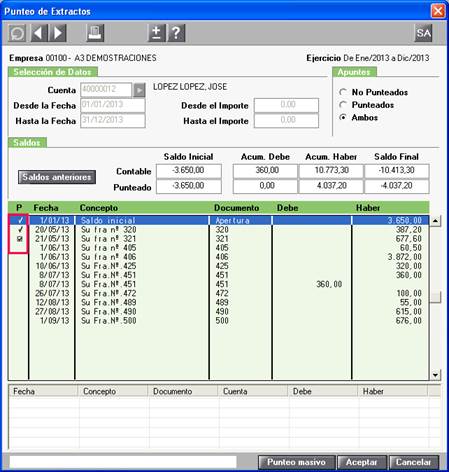Click the Cuenta input field
The width and height of the screenshot is (449, 472).
tap(106, 90)
